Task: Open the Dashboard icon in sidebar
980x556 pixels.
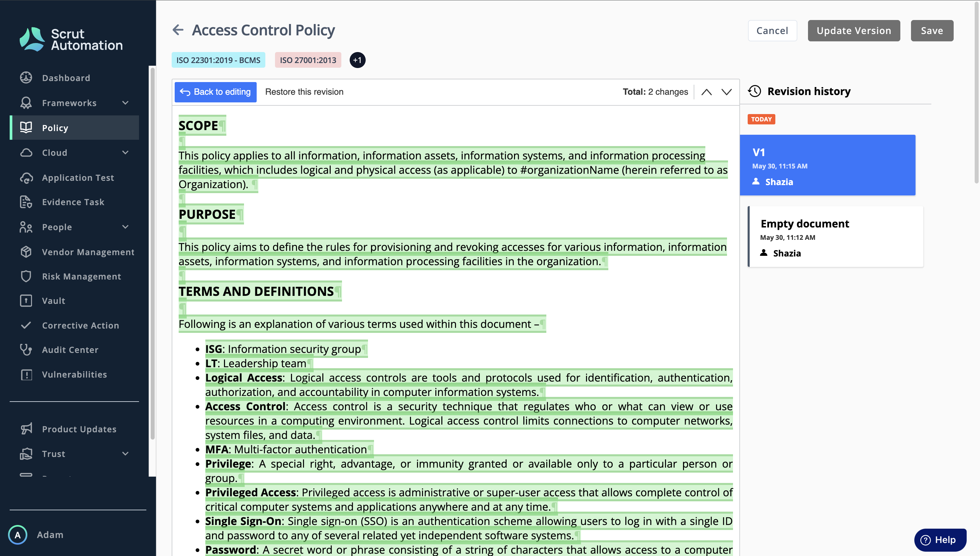Action: 26,77
